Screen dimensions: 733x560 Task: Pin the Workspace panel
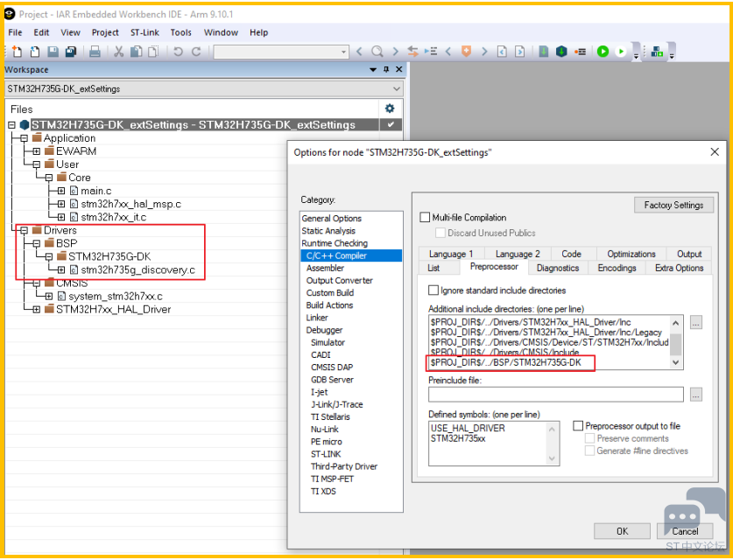click(x=386, y=69)
